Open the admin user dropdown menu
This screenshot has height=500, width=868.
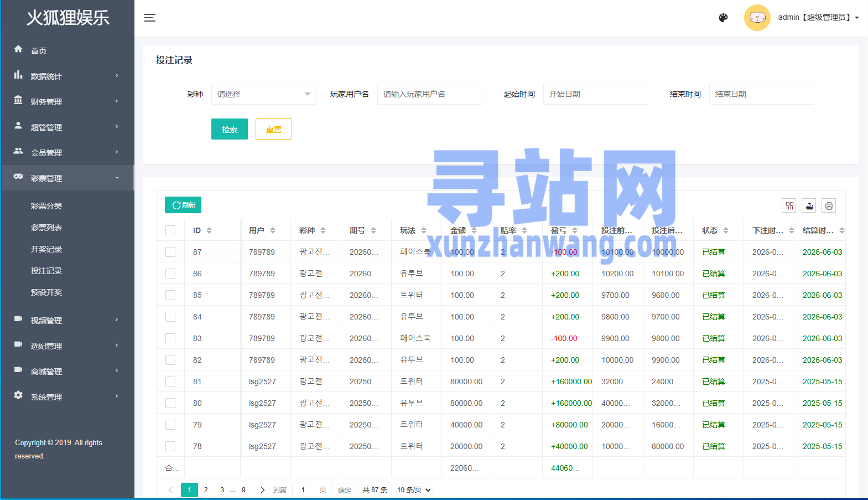pos(818,18)
